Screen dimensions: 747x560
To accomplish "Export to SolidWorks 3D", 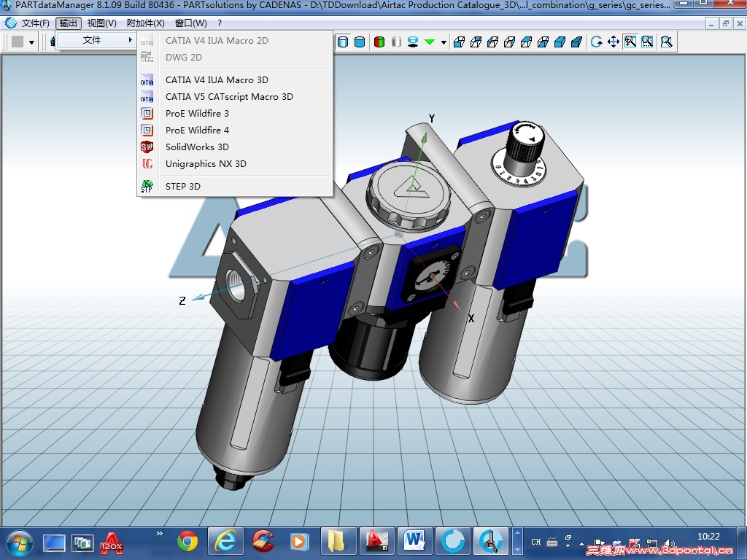I will pyautogui.click(x=236, y=147).
